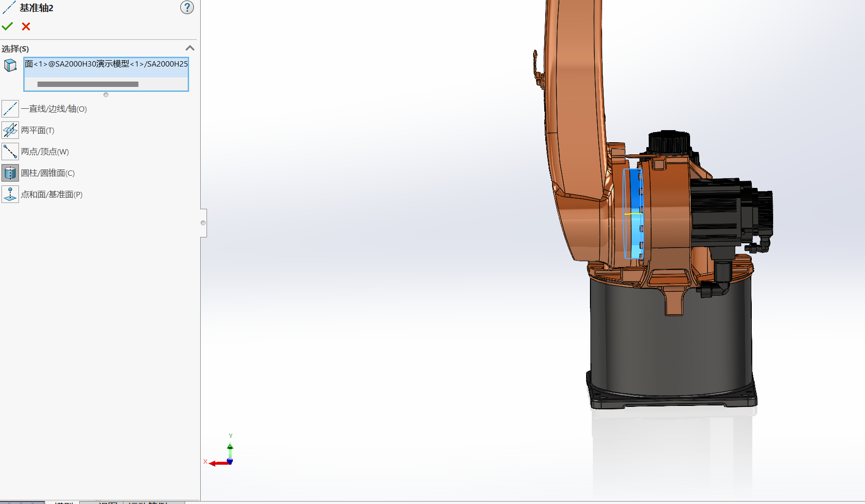This screenshot has height=504, width=865.
Task: Switch to the 模型 tab
Action: [x=63, y=503]
